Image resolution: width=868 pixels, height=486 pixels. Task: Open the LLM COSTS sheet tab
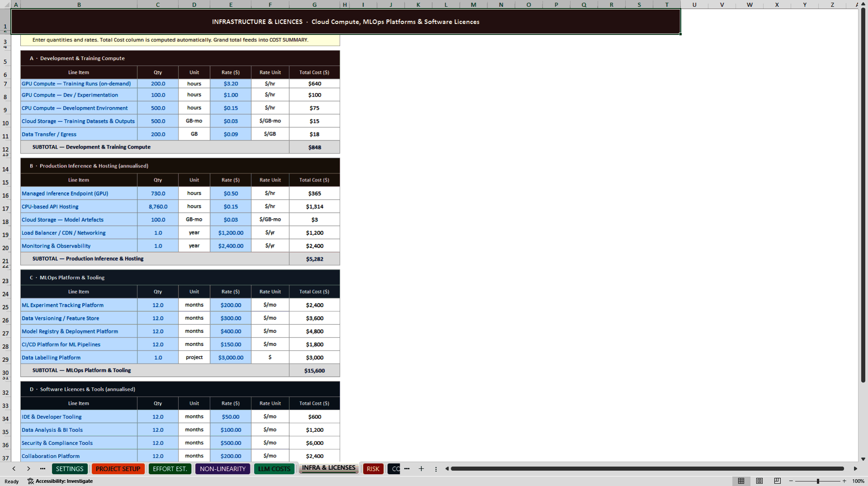274,469
